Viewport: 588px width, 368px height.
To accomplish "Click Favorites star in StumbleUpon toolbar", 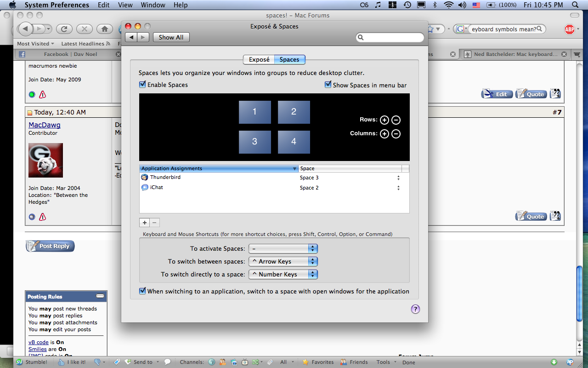I will (317, 362).
